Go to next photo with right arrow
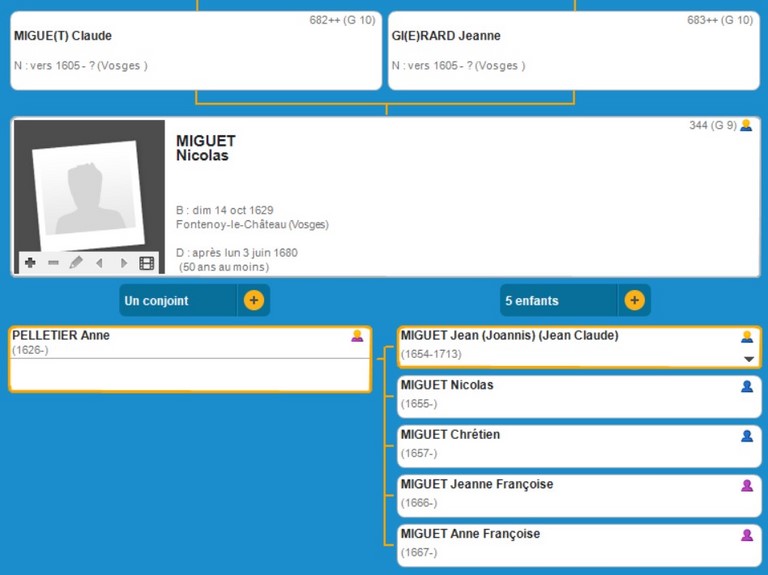The image size is (768, 575). [x=124, y=263]
